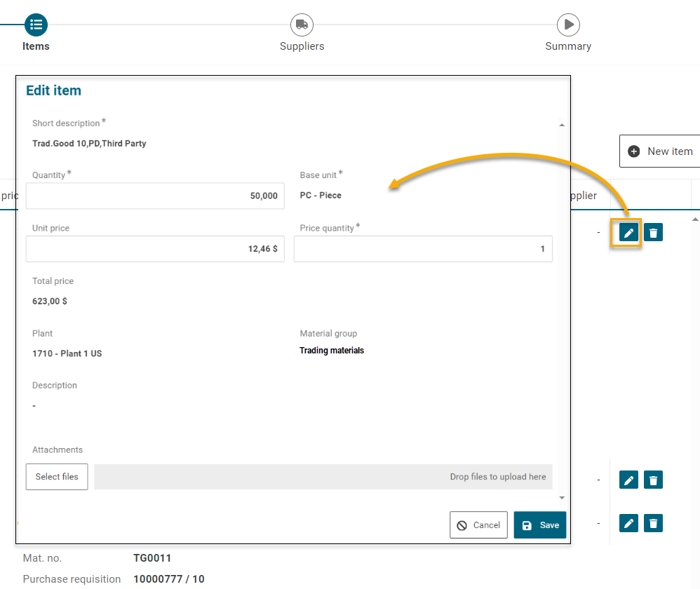Click the New item button

[659, 151]
